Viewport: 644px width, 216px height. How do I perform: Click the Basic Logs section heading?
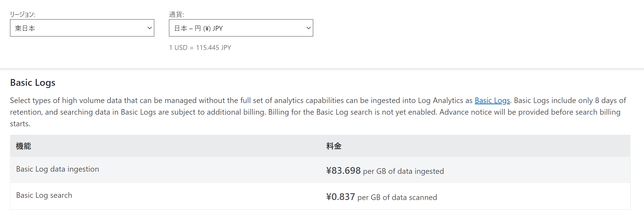33,82
